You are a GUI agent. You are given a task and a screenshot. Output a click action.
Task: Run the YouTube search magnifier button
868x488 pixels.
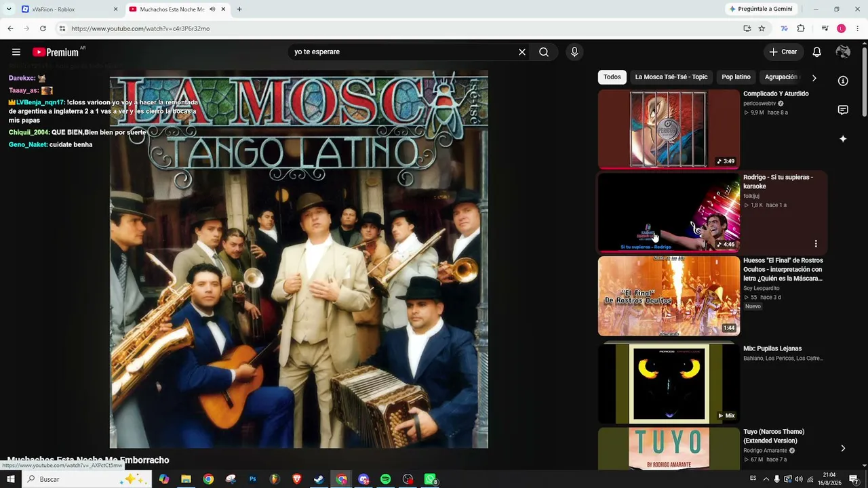544,52
